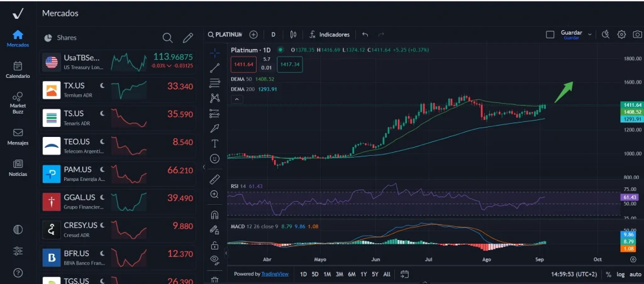
Task: Add a symbol to compare with plus icon
Action: [253, 35]
